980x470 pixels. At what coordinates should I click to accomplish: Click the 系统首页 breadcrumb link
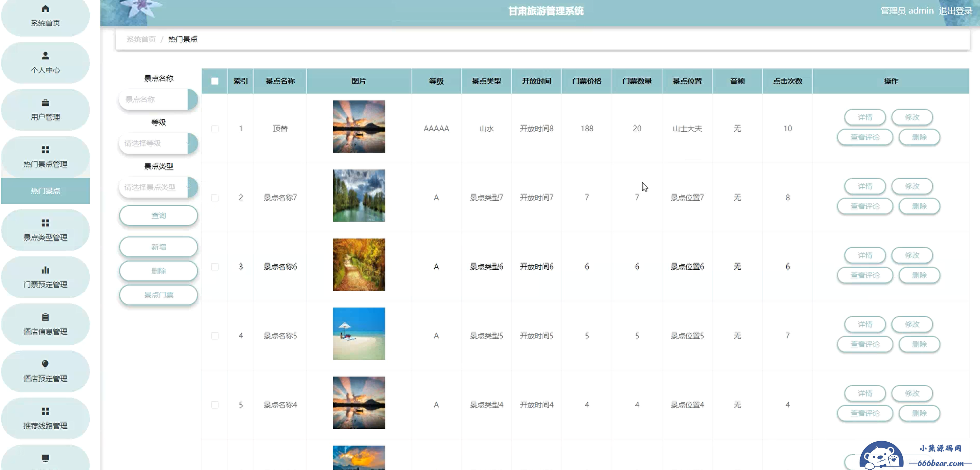[141, 39]
